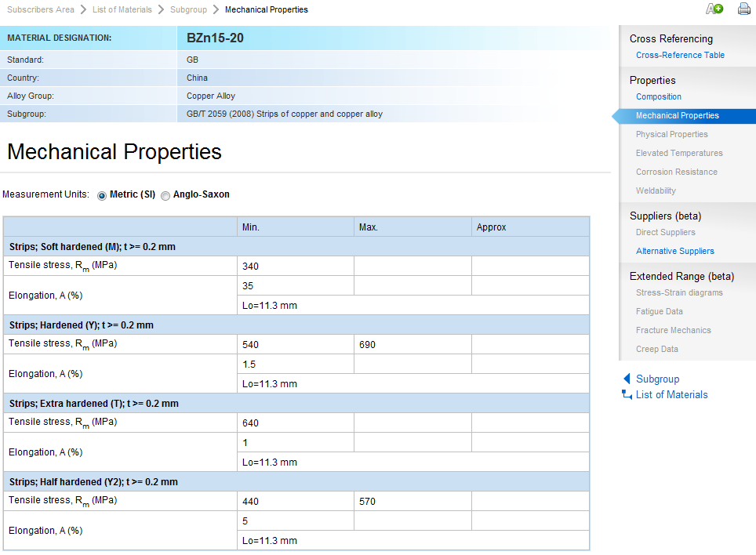
Task: Click the icon beside List of Materials
Action: (x=627, y=395)
